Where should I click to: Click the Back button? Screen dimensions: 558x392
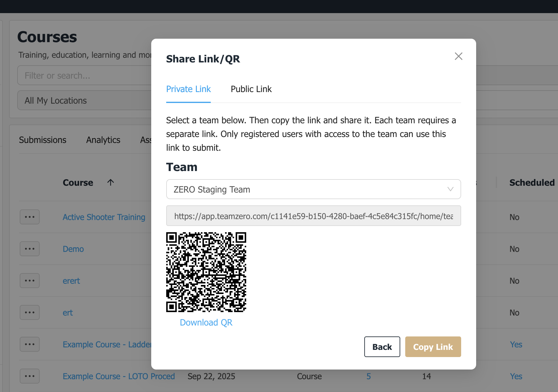coord(382,347)
